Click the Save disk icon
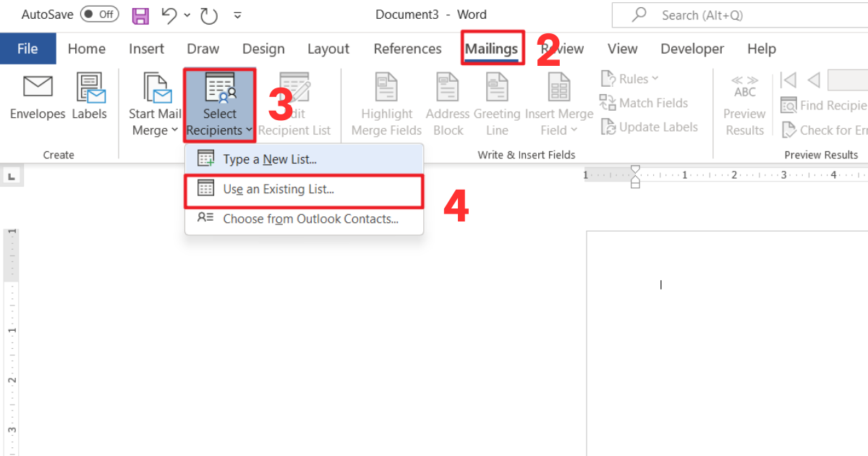The image size is (868, 456). [x=142, y=15]
